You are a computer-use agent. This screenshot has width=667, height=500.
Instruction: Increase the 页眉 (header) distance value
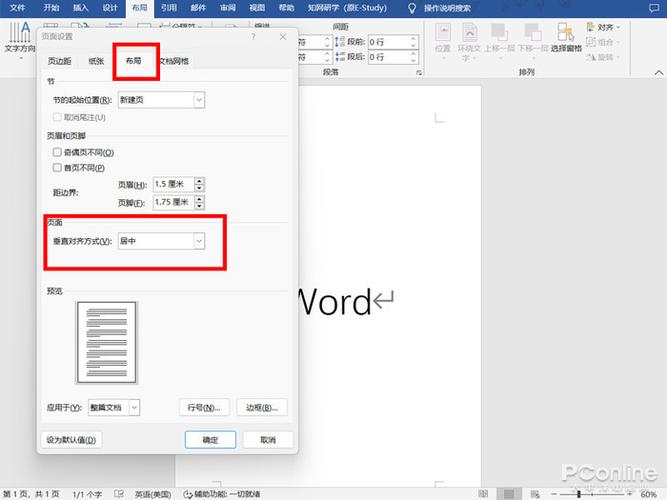point(199,181)
